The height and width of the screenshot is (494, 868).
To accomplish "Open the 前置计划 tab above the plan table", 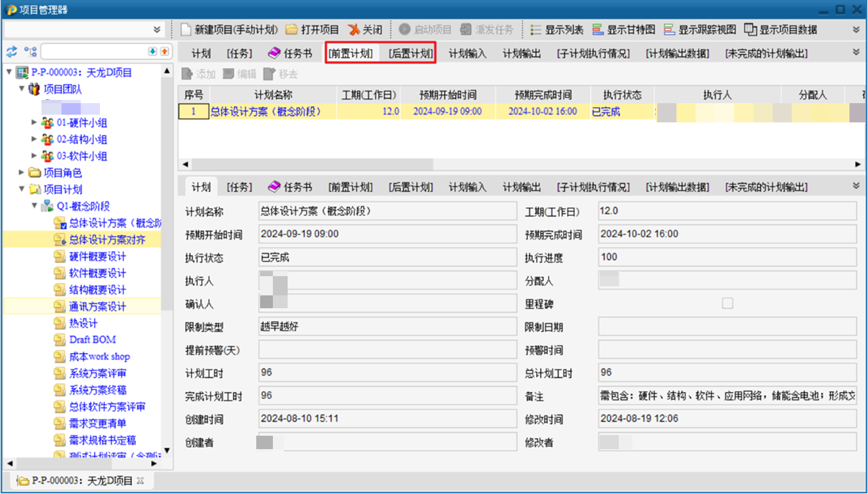I will (x=350, y=53).
